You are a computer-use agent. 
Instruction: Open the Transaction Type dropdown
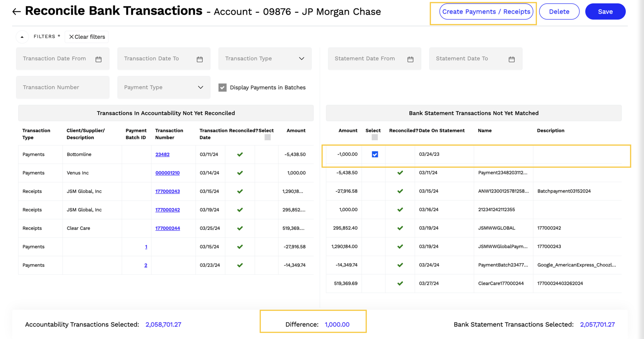[x=264, y=59]
